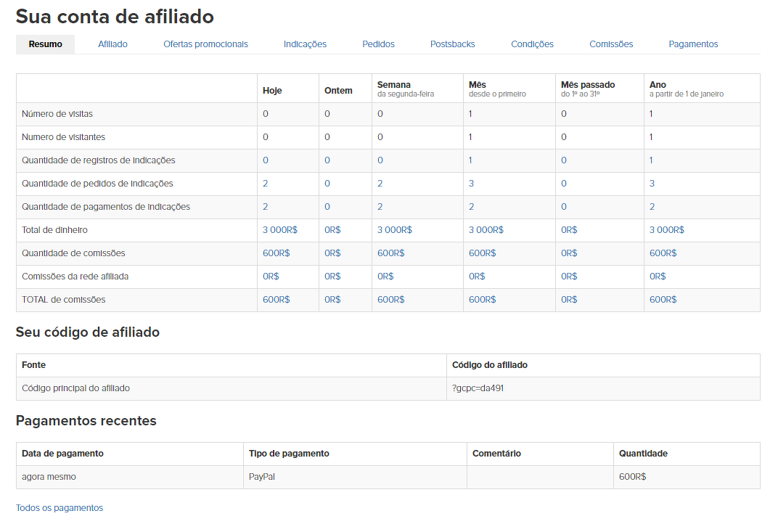
Task: Open the Todos os pagamentos link
Action: (60, 508)
